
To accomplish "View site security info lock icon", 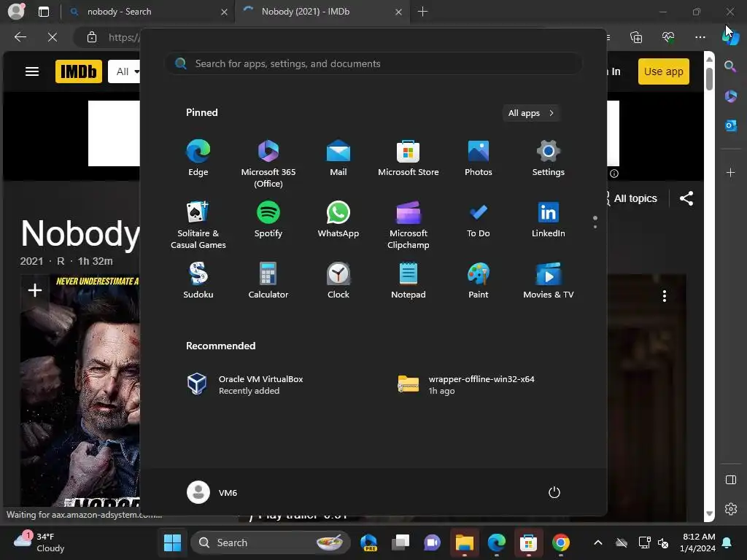I will coord(92,37).
